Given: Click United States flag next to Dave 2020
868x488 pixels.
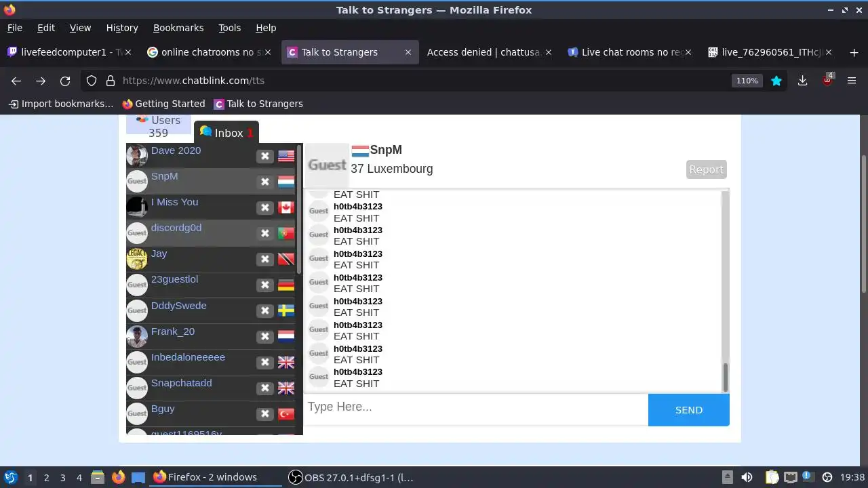Looking at the screenshot, I should 286,156.
